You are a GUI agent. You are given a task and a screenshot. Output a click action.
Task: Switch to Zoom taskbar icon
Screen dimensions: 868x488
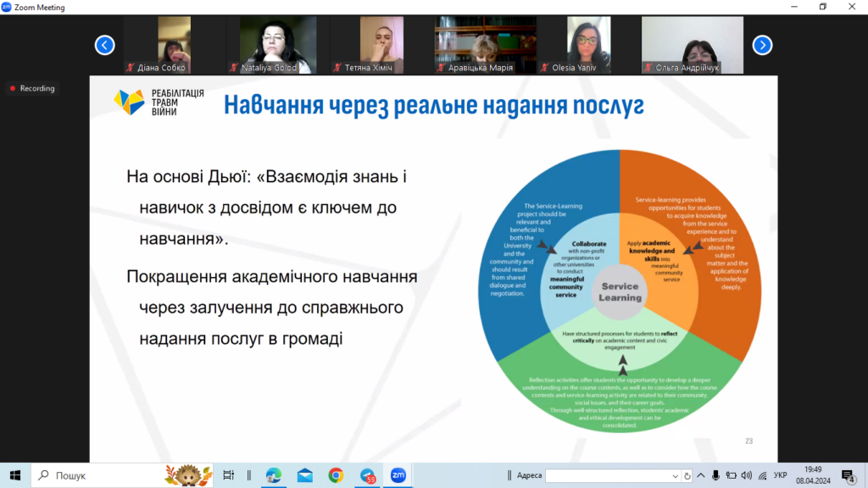(398, 475)
